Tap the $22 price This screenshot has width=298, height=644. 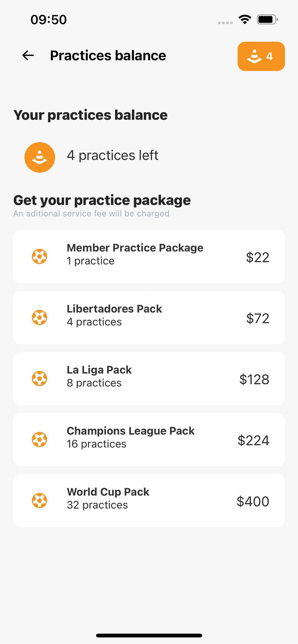click(x=258, y=257)
